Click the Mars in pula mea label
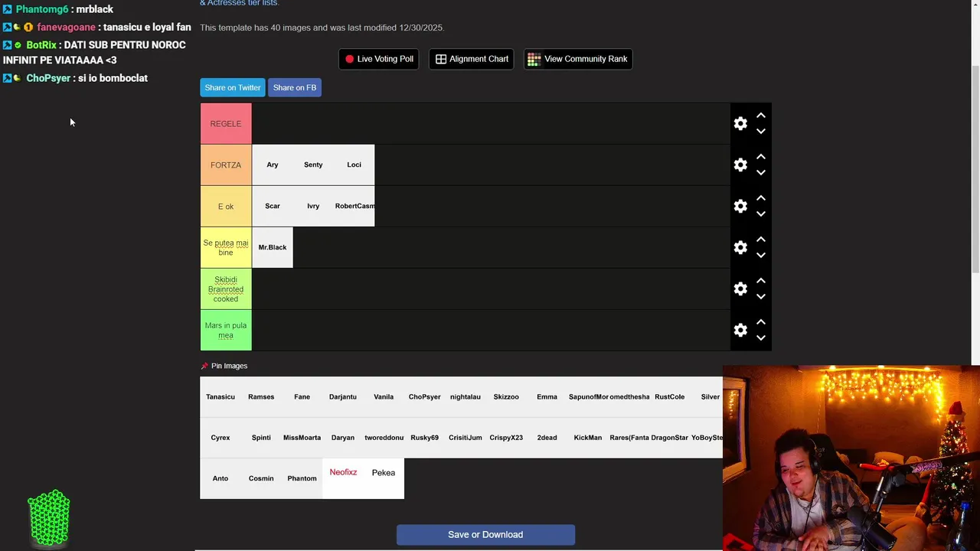This screenshot has width=980, height=551. [x=226, y=330]
